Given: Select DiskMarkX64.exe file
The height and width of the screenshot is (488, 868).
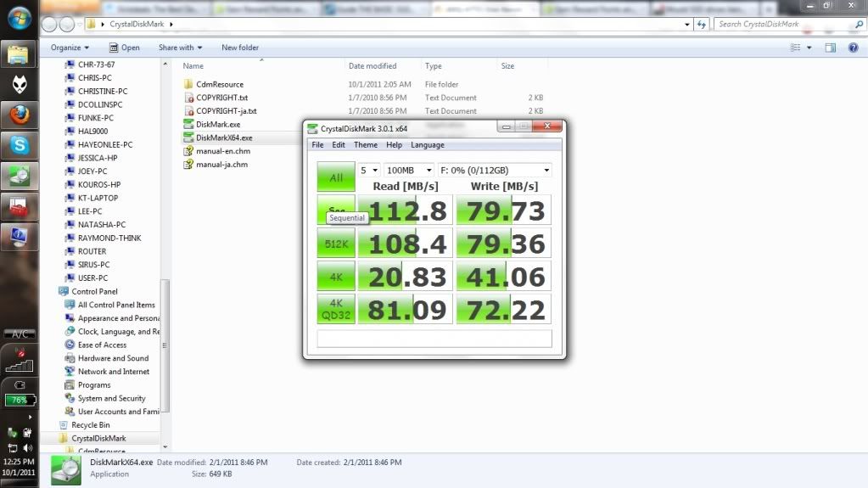Looking at the screenshot, I should tap(224, 137).
